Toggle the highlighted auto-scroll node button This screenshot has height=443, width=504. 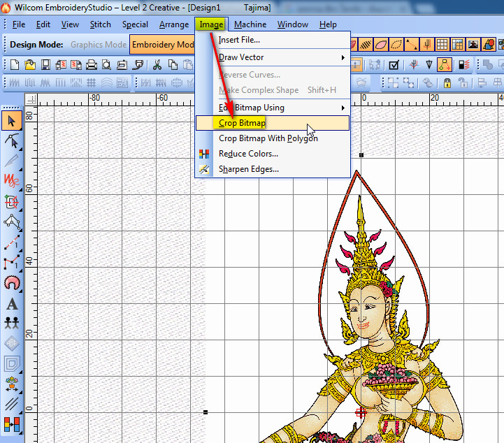(x=445, y=65)
